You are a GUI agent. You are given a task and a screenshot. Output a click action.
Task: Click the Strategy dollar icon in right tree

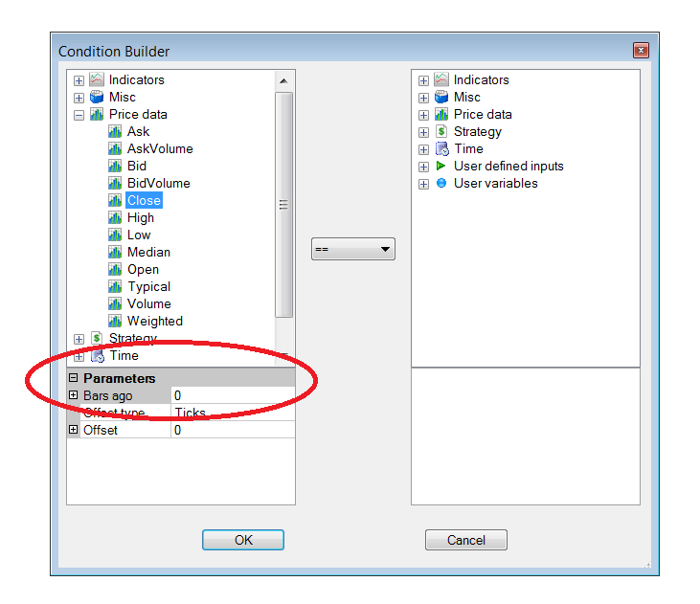click(441, 131)
